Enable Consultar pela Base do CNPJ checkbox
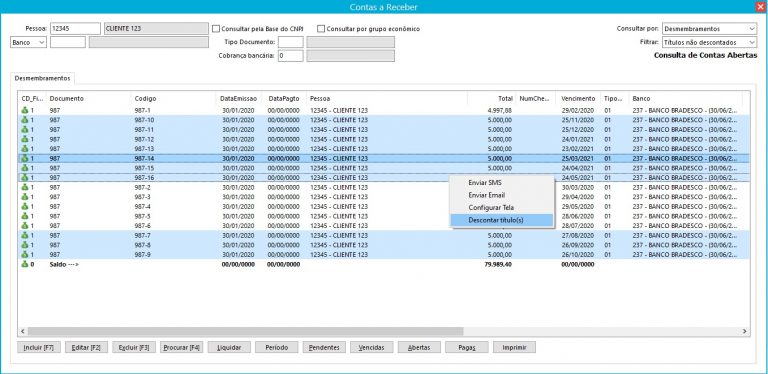Screen dimensions: 768x374 216,29
